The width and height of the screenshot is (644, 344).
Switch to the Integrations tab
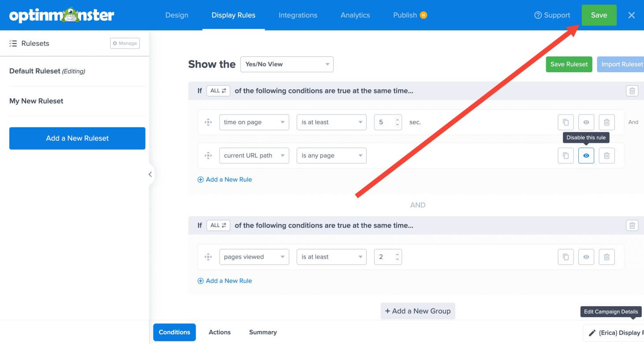click(x=298, y=15)
